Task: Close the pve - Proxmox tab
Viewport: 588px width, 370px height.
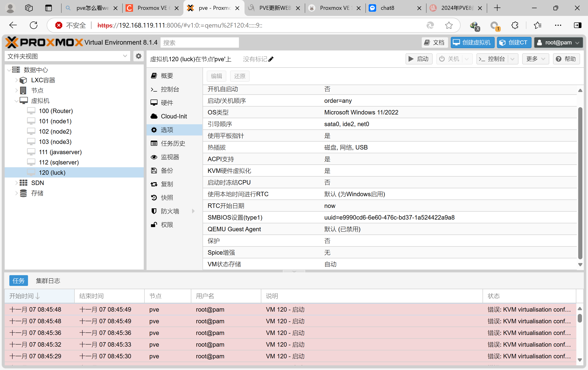Action: click(x=237, y=8)
